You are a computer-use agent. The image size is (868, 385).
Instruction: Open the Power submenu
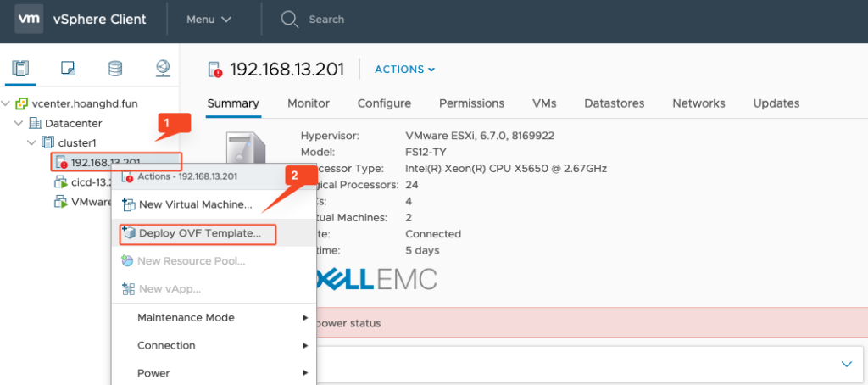coord(214,373)
